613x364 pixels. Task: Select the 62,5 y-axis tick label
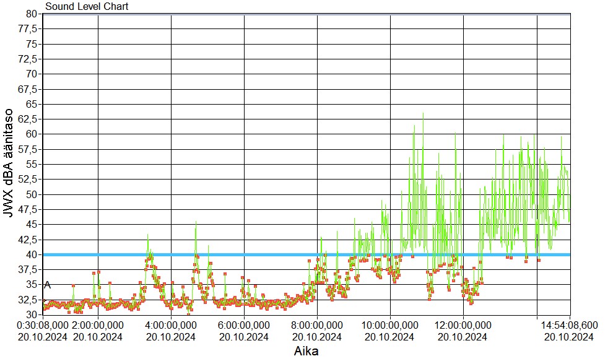click(28, 119)
